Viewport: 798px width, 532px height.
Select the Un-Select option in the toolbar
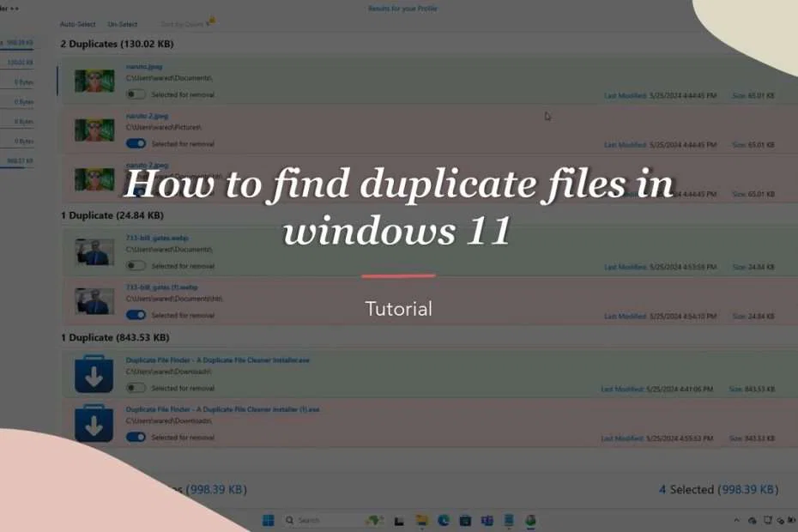tap(123, 24)
